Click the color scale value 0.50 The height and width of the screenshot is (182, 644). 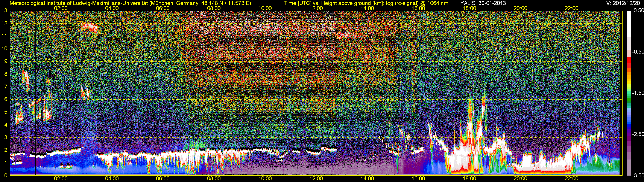[638, 11]
